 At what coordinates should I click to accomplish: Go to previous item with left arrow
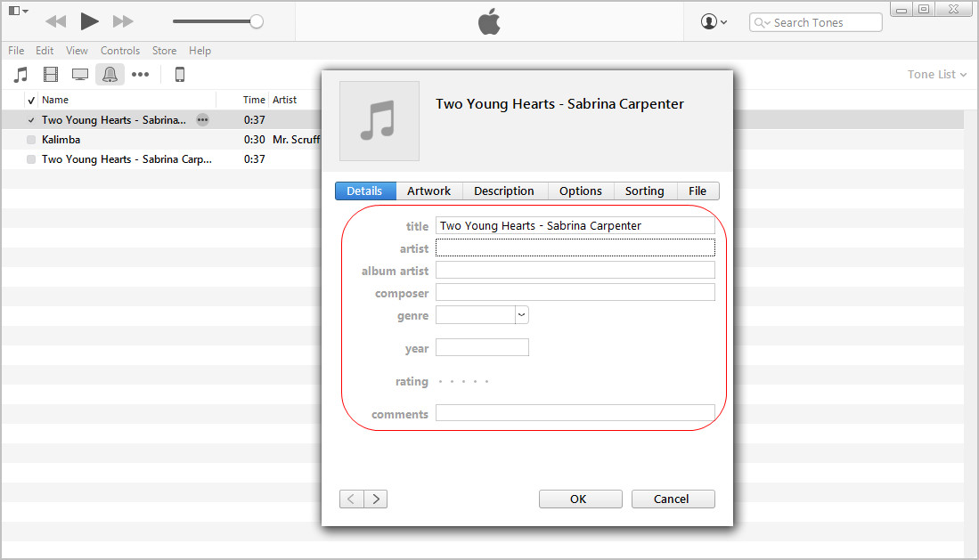click(x=352, y=499)
